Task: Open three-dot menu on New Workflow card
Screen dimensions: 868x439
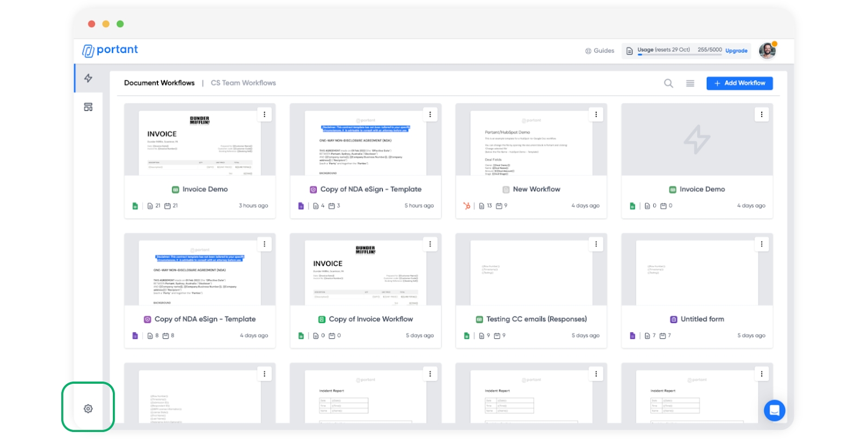Action: click(x=596, y=114)
